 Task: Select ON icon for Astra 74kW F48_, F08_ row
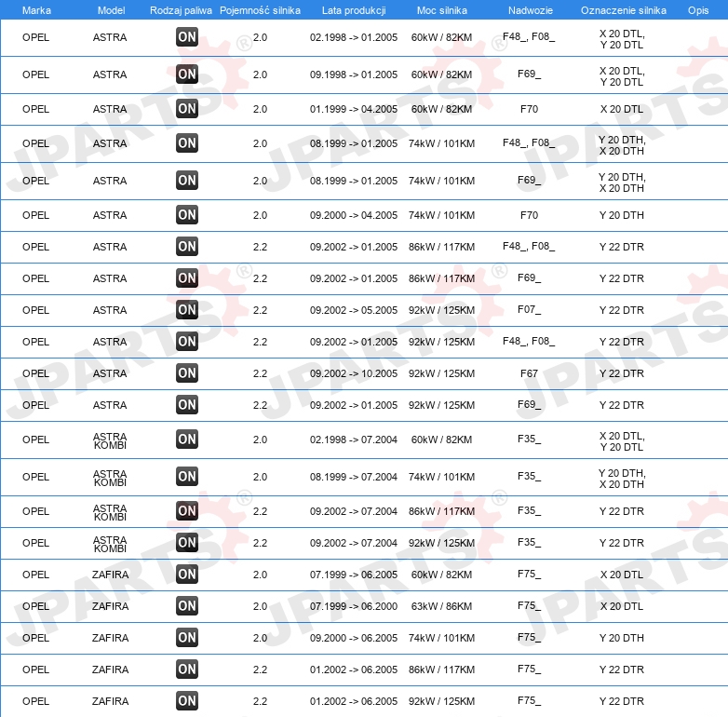coord(187,143)
